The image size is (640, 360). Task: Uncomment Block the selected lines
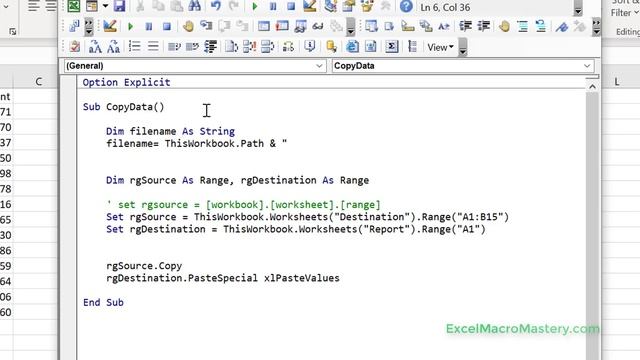[541, 27]
